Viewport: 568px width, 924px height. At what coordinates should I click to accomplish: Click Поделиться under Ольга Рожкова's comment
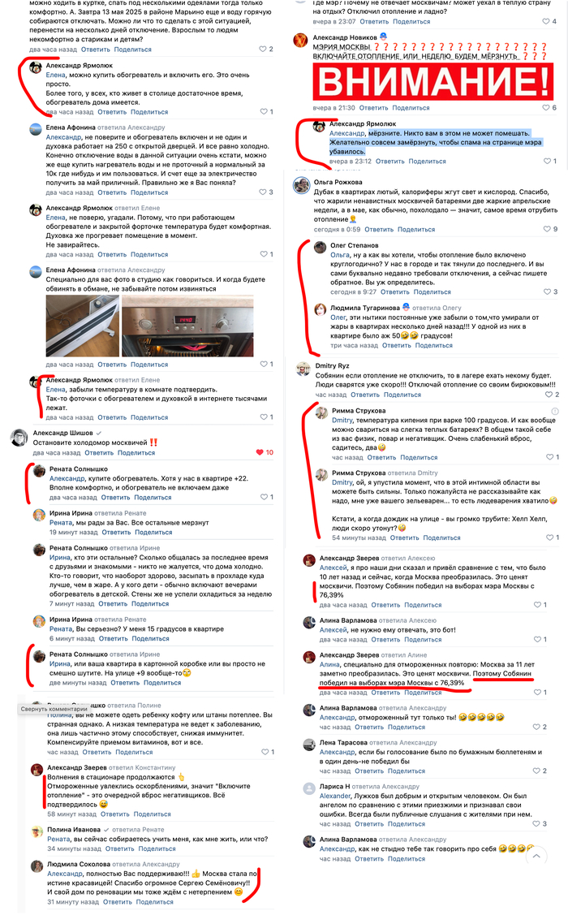[x=416, y=229]
